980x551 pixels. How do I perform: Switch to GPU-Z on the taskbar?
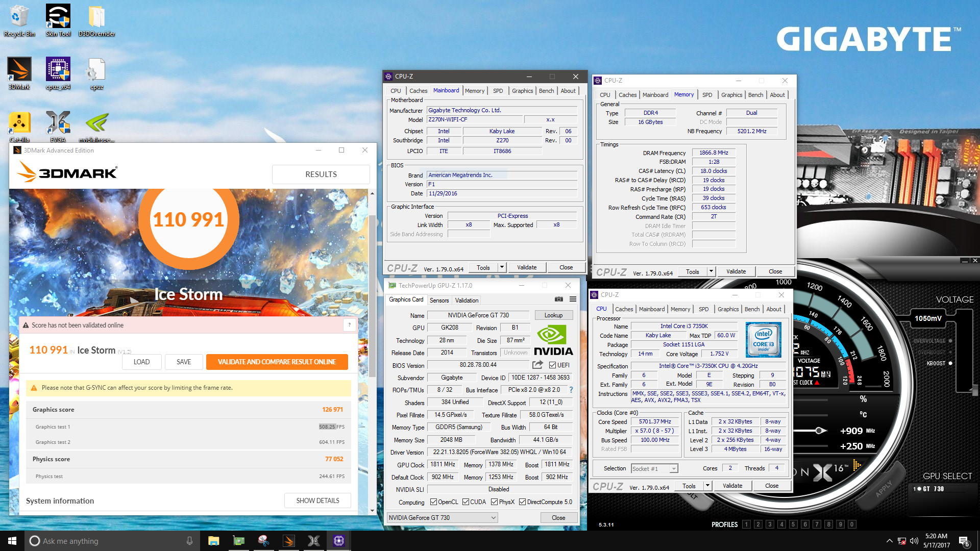[238, 541]
